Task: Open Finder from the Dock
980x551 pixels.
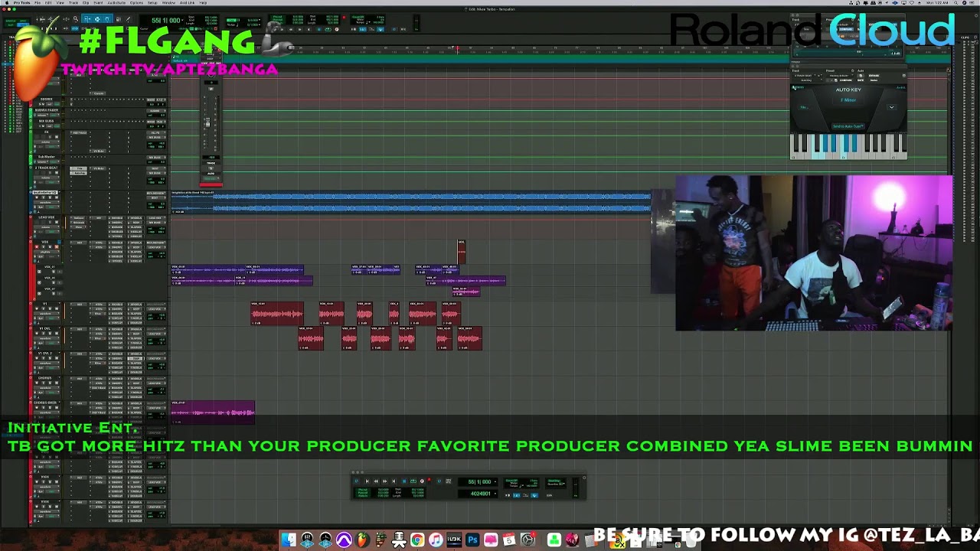Action: coord(289,540)
